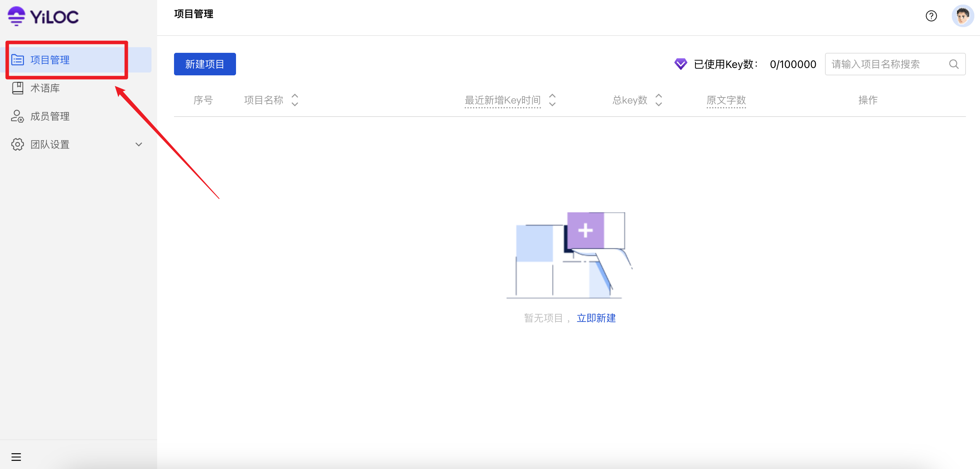980x469 pixels.
Task: Click the purple diamond Key icon
Action: (x=680, y=64)
